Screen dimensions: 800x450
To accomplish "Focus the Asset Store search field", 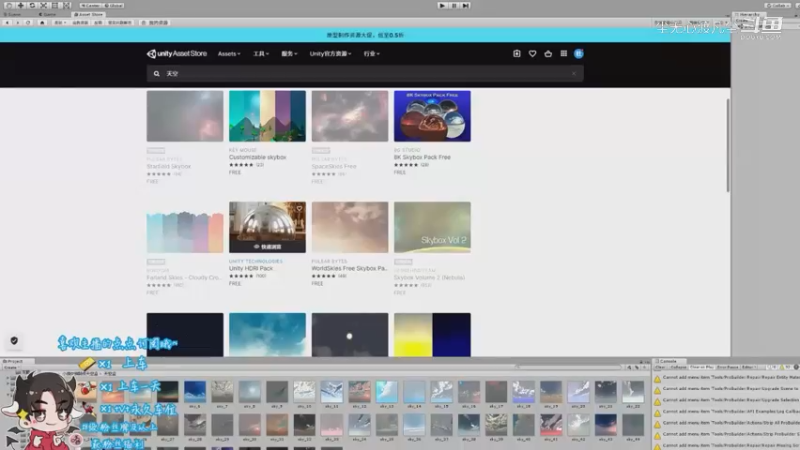I will coord(365,73).
